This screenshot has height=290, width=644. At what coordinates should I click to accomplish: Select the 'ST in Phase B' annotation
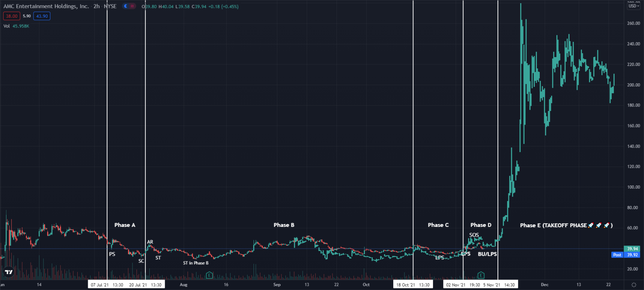[196, 263]
